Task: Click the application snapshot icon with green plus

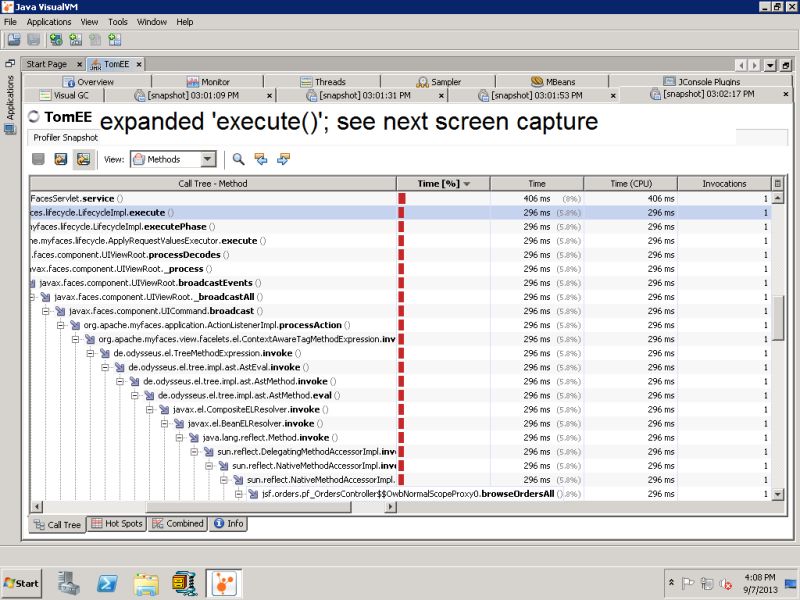Action: [x=114, y=40]
